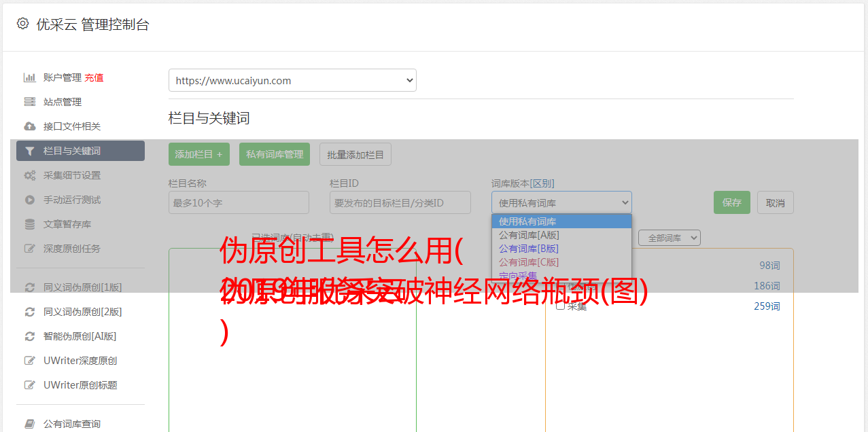
Task: Click the 批量添加栏目 button
Action: (x=355, y=154)
